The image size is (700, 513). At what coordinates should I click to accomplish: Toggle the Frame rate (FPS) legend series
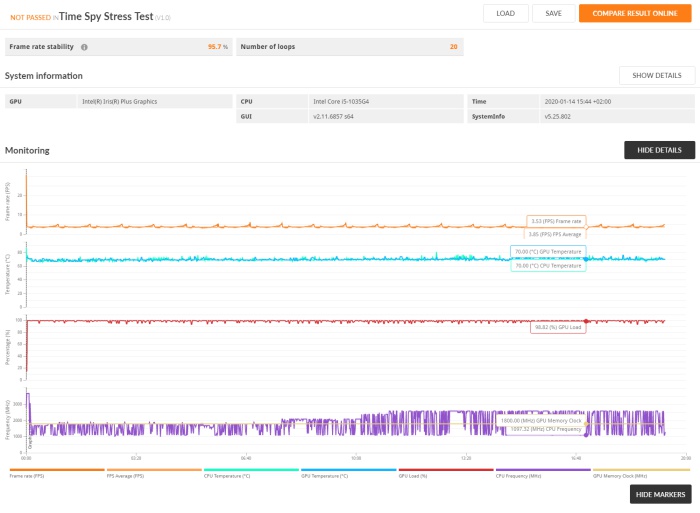[x=57, y=473]
